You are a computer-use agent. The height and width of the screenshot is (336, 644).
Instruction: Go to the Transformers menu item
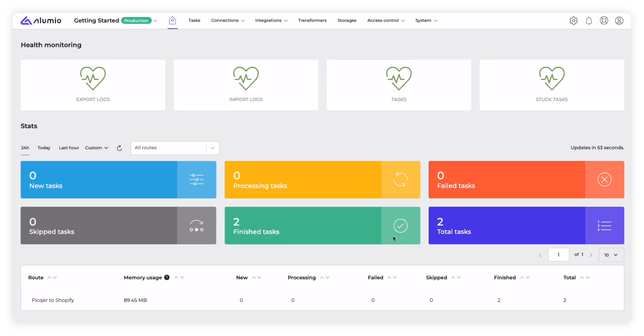[312, 20]
